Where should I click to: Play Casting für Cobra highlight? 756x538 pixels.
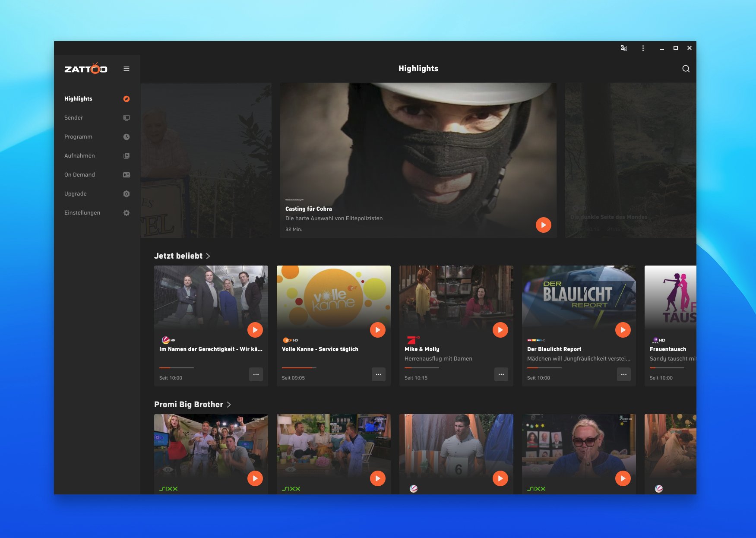544,225
